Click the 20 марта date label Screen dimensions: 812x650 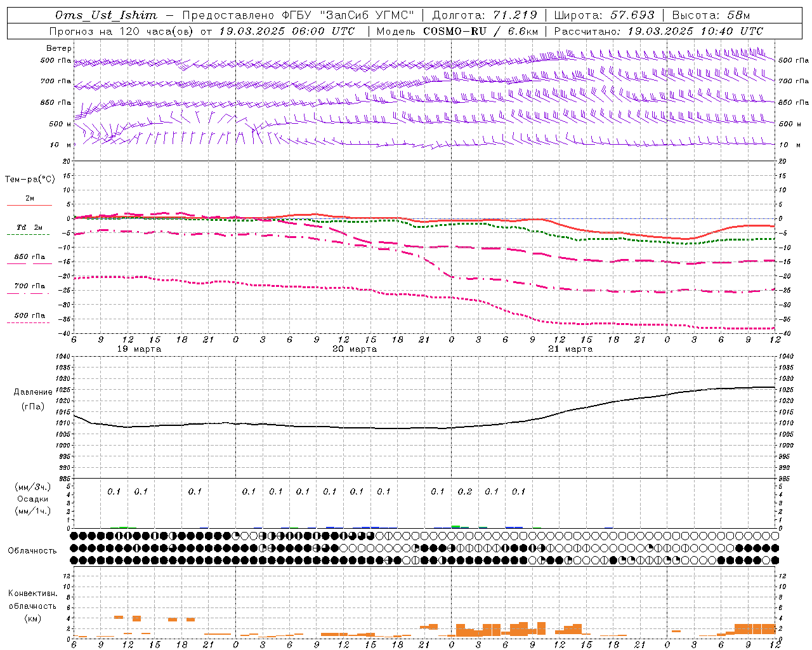[x=355, y=349]
